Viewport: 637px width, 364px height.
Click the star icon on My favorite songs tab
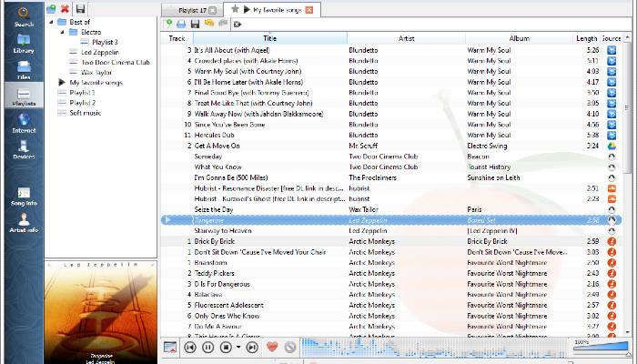click(x=235, y=9)
